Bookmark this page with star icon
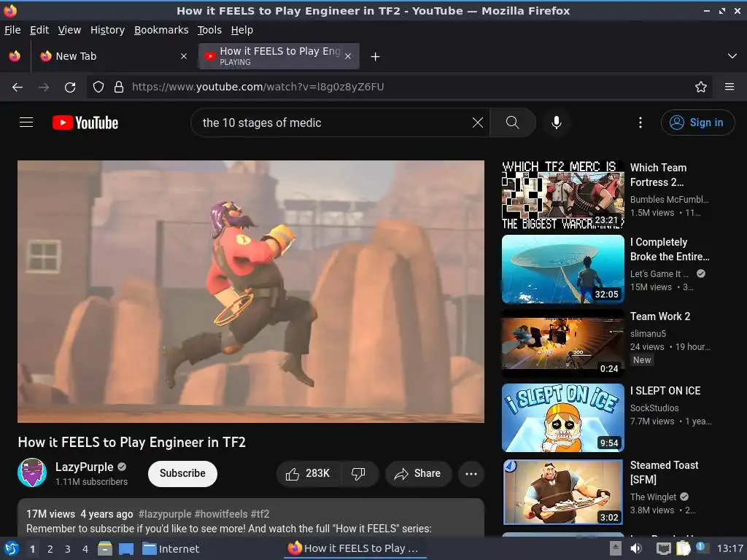Image resolution: width=747 pixels, height=560 pixels. pyautogui.click(x=701, y=87)
